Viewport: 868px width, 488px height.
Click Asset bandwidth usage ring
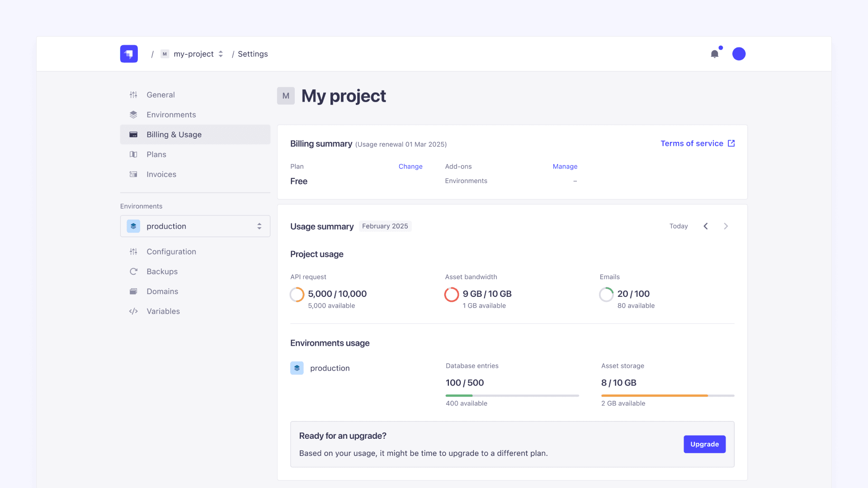coord(452,295)
